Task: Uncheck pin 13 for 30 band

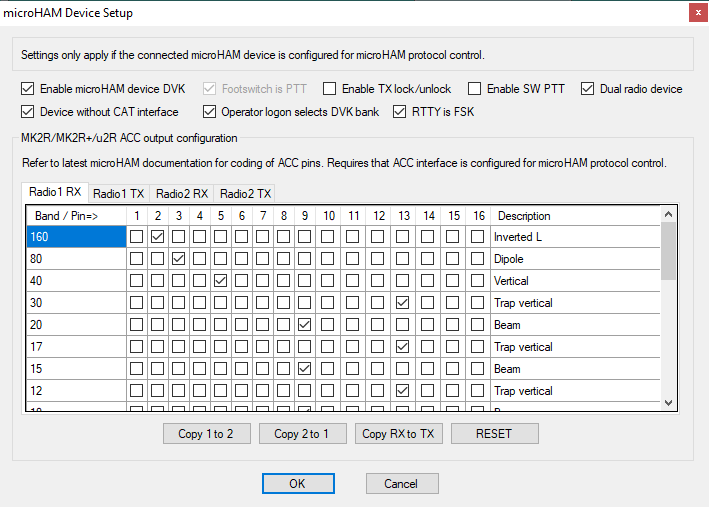Action: 402,303
